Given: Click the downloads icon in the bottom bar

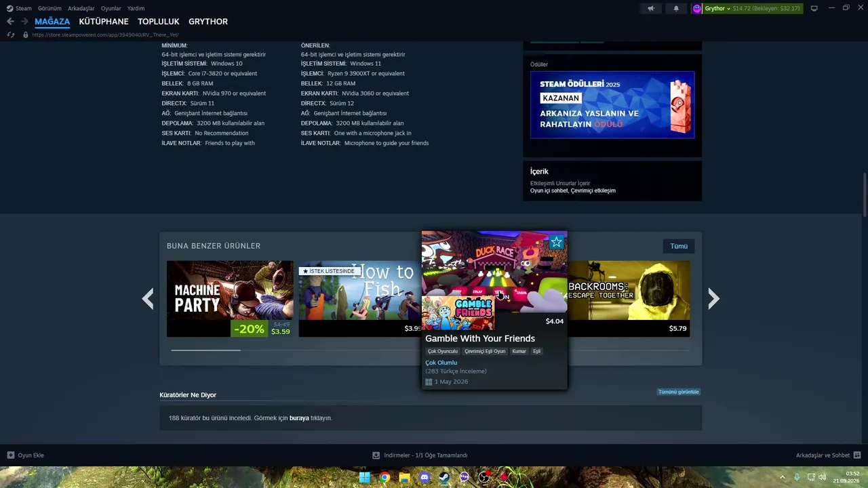Looking at the screenshot, I should (376, 455).
